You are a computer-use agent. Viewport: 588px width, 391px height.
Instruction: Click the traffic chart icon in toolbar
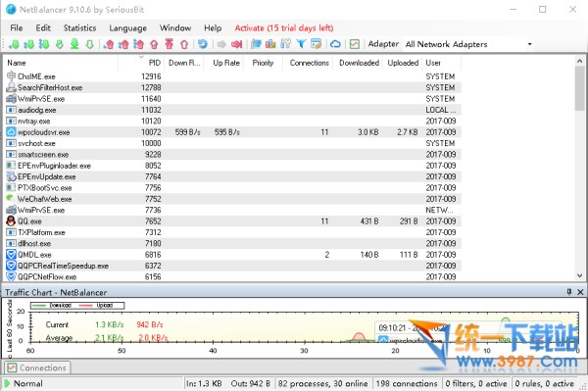click(x=355, y=44)
